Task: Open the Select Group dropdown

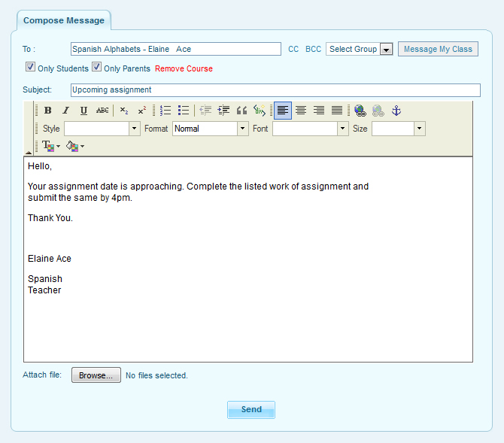Action: (x=385, y=50)
